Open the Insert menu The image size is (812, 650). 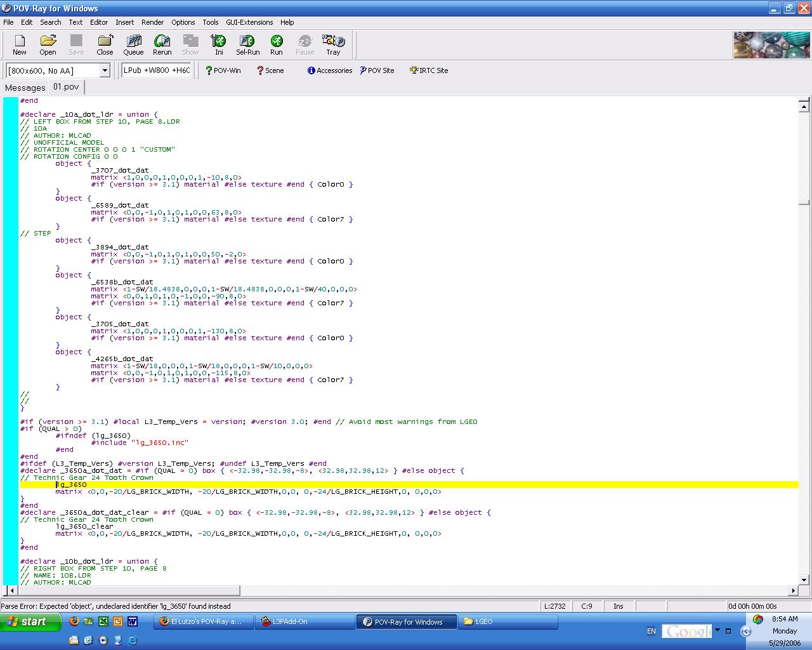[124, 22]
